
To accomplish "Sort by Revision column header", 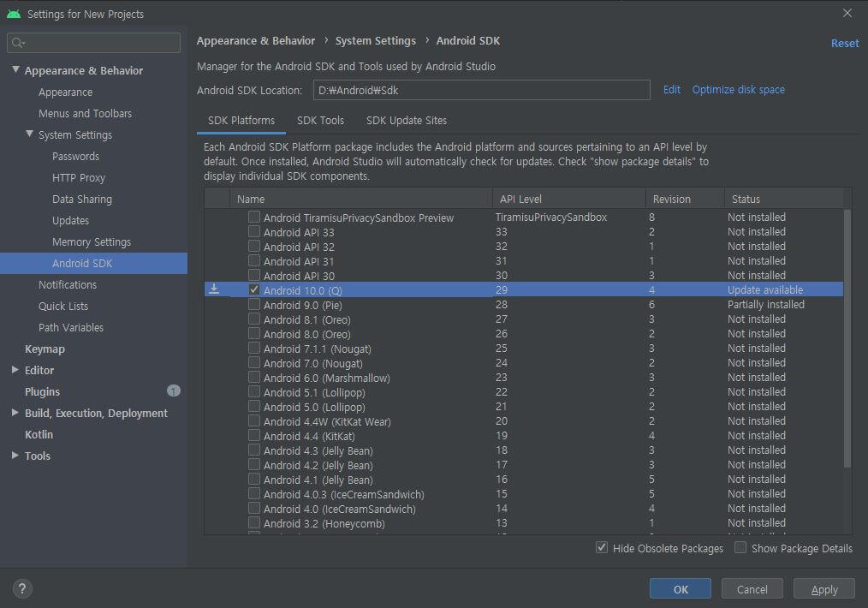I will [x=686, y=199].
